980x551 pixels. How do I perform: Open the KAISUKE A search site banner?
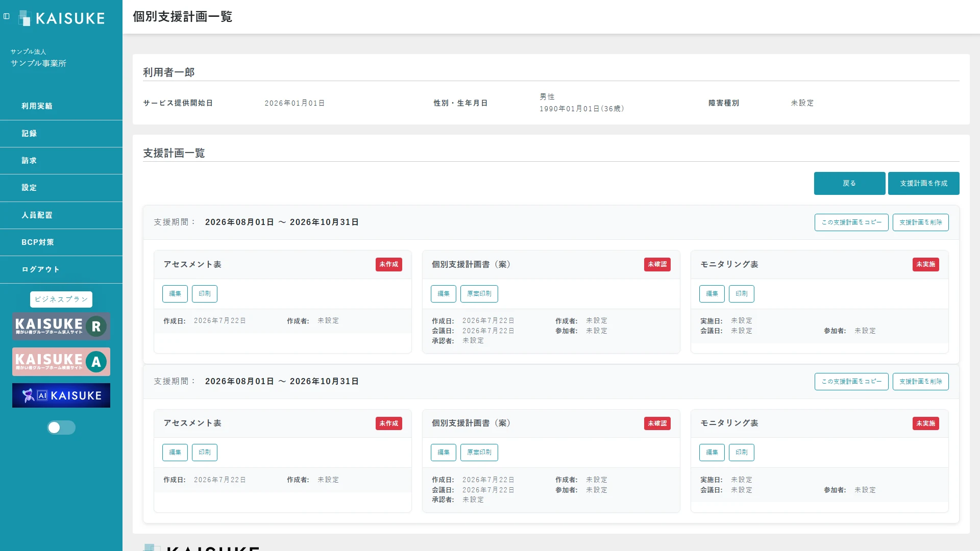click(61, 362)
